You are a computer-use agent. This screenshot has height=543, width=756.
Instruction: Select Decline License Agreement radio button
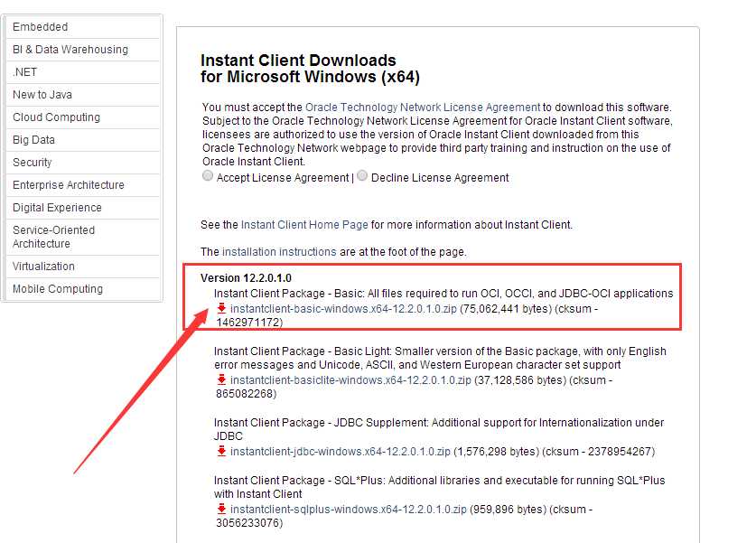click(x=362, y=176)
